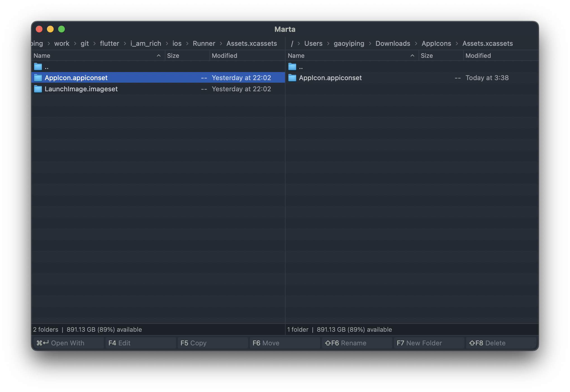The image size is (570, 392).
Task: Sort the left pane by Size column
Action: point(173,56)
